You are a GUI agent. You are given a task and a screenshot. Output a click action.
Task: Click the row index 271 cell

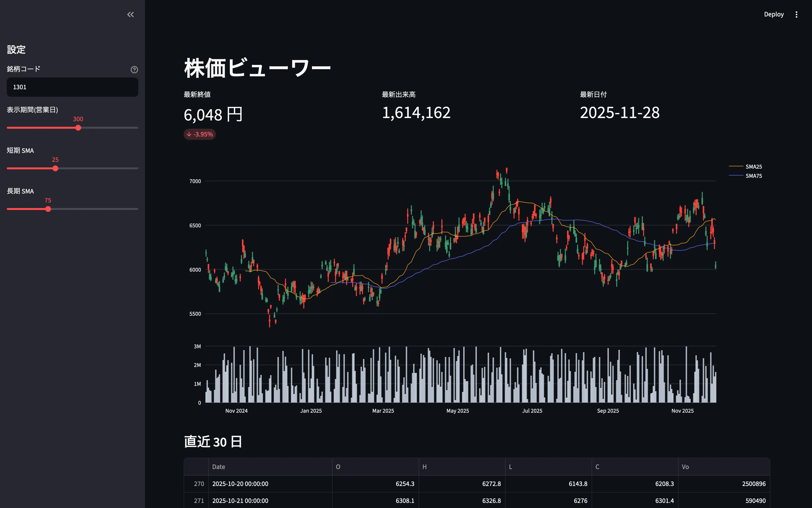coord(196,501)
